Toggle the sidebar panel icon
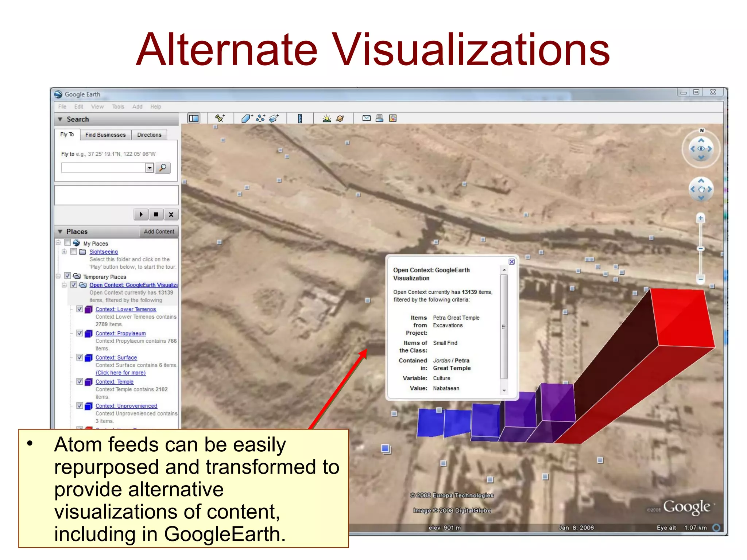This screenshot has width=747, height=560. coord(194,118)
